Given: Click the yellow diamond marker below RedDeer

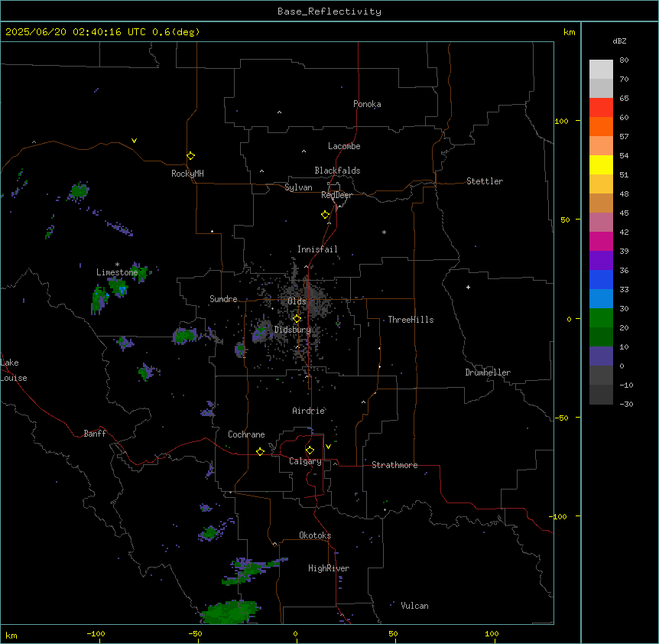Looking at the screenshot, I should tap(325, 215).
